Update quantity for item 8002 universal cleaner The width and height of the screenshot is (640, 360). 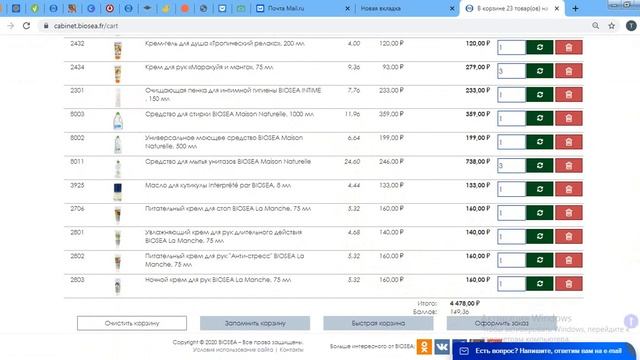(540, 142)
